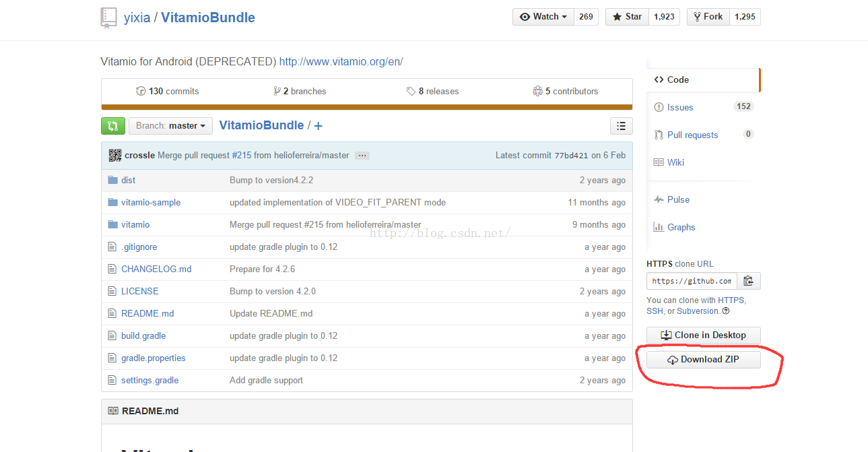Click the file icon next to settings.gradle
The height and width of the screenshot is (452, 868).
click(112, 380)
